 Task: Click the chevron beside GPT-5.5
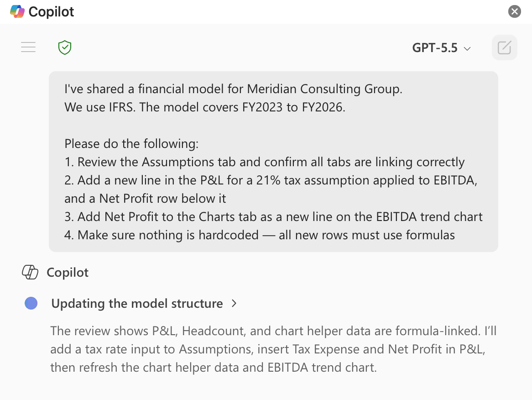tap(467, 48)
